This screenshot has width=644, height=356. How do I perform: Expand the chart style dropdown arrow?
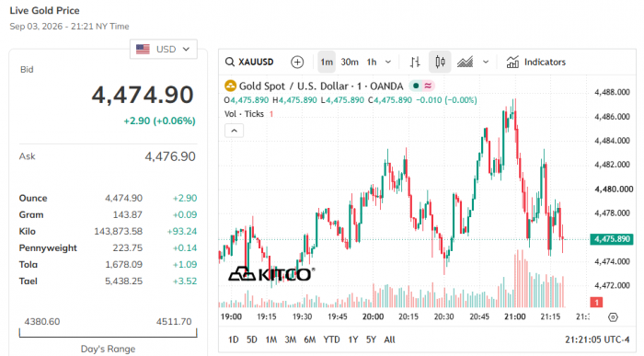click(486, 62)
